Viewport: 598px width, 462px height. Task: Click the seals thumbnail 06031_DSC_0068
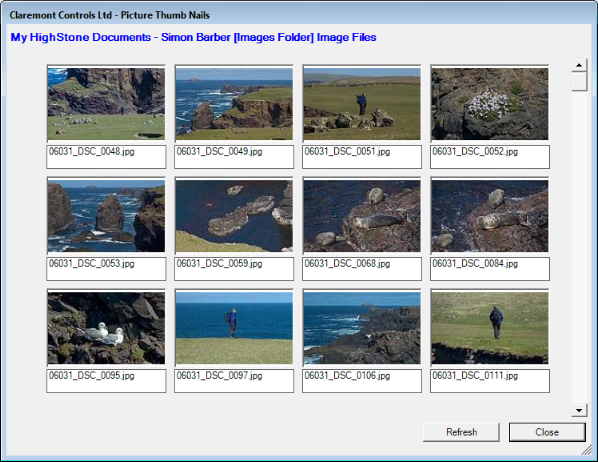click(362, 216)
